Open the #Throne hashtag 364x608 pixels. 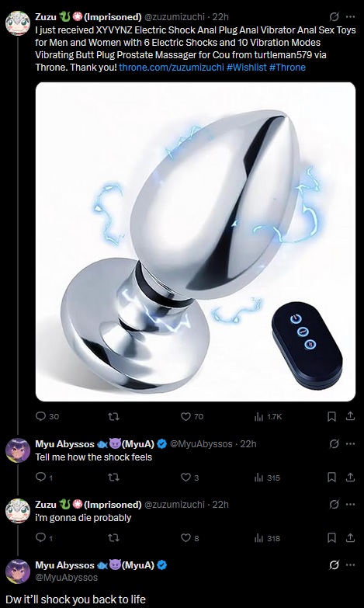287,68
